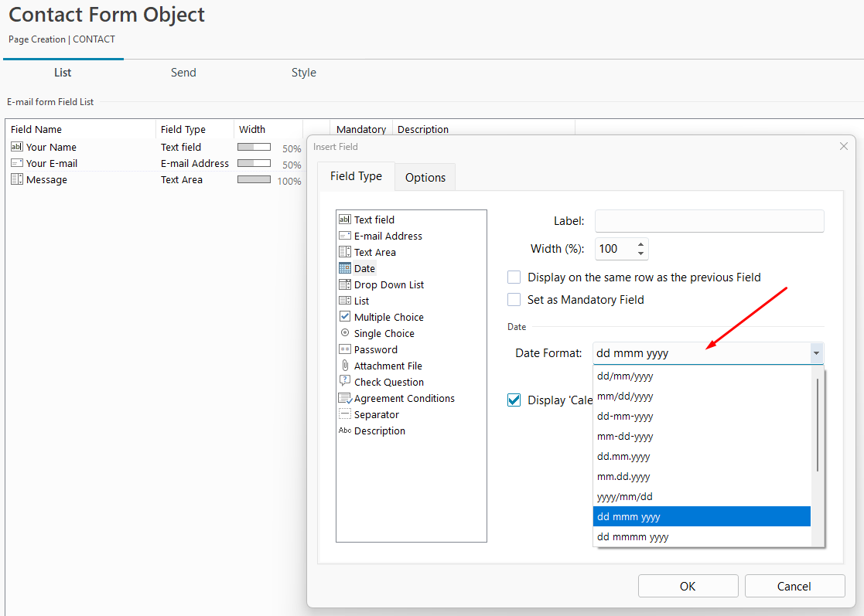Select the mm-dd-yyyy format option

[702, 437]
